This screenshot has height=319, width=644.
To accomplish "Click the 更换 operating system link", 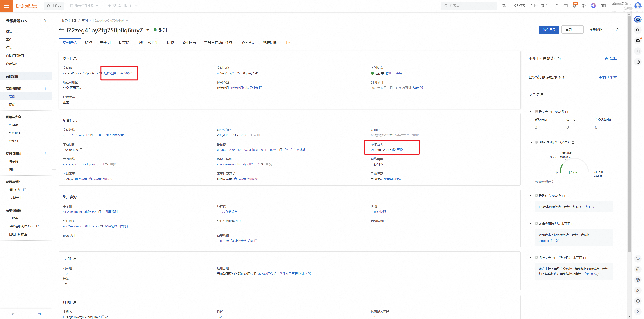I will [400, 150].
